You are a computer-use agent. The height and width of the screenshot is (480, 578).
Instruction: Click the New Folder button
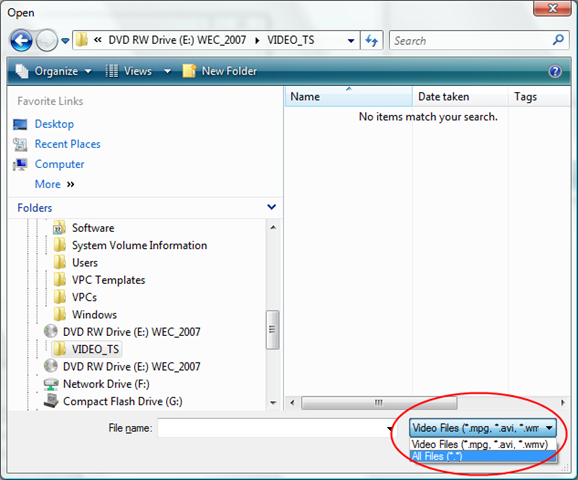(x=220, y=71)
